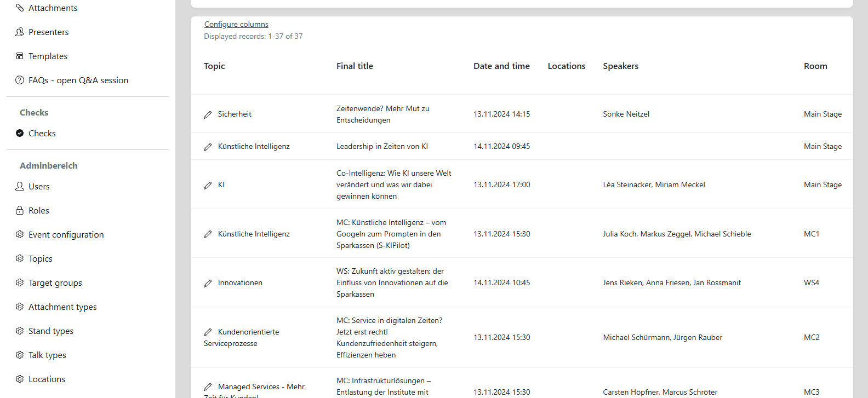Open Event configuration settings

coord(66,234)
